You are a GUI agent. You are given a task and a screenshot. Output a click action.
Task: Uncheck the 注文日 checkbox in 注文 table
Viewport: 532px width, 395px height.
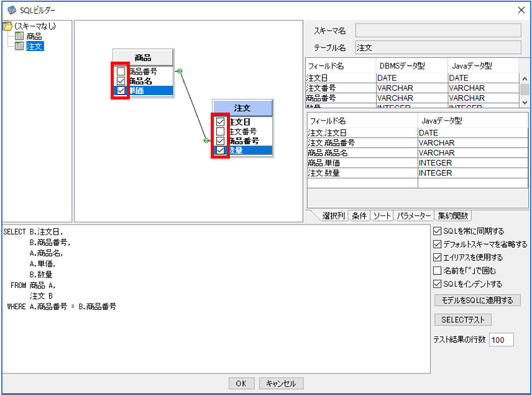(x=220, y=121)
